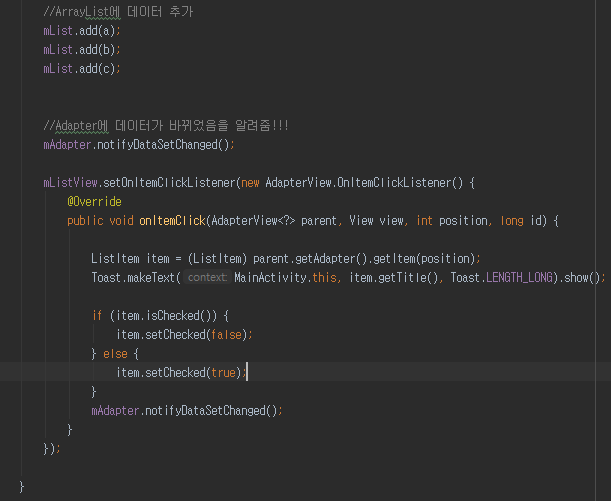Click the 'public void' modifiers
The width and height of the screenshot is (611, 501).
click(100, 221)
